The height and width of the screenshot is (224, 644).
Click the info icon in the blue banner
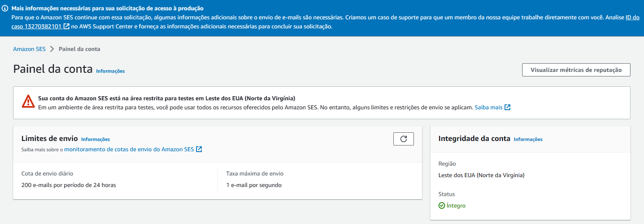pyautogui.click(x=5, y=8)
